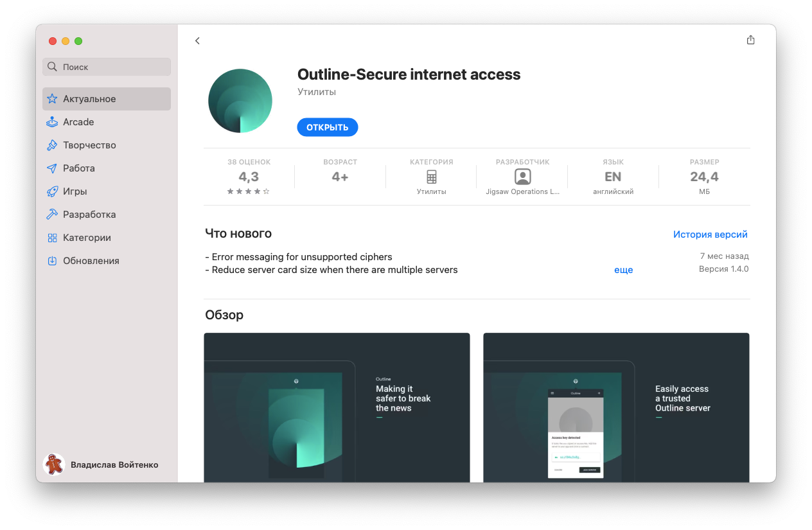Click the 'Что нового' heading

point(238,233)
